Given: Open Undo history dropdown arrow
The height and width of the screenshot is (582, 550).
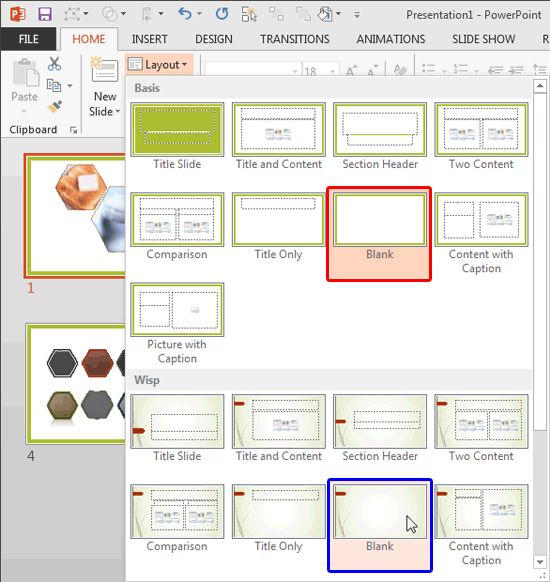Looking at the screenshot, I should point(199,14).
